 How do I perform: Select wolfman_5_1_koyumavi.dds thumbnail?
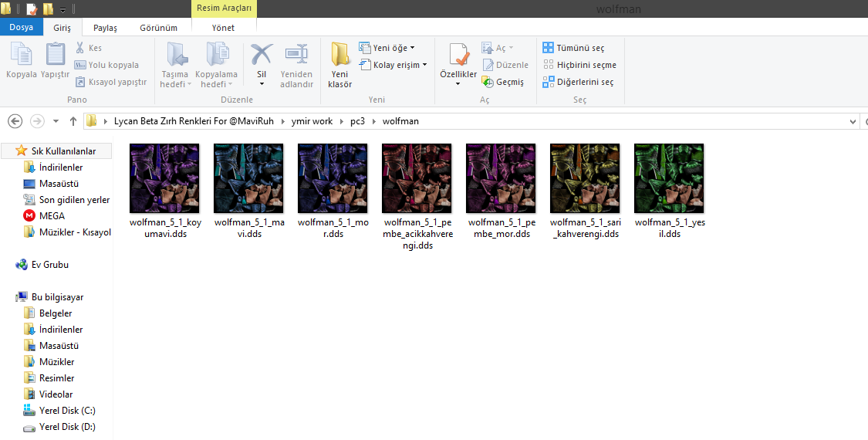164,178
